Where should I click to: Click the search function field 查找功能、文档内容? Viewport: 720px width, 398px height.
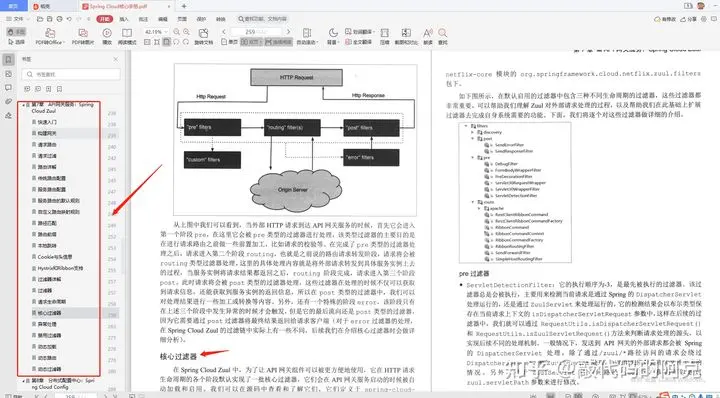[263, 19]
